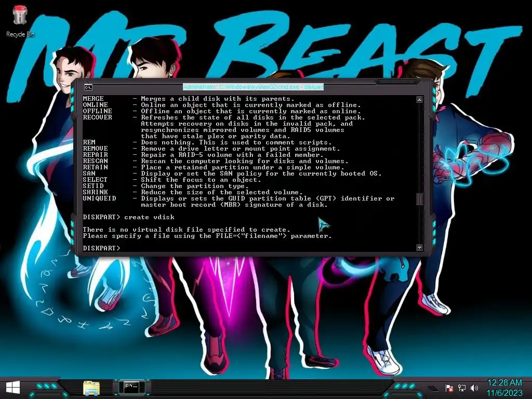Click 'resynchronizes mirrored volumes and RAID5' line
The width and height of the screenshot is (532, 399).
(x=243, y=130)
